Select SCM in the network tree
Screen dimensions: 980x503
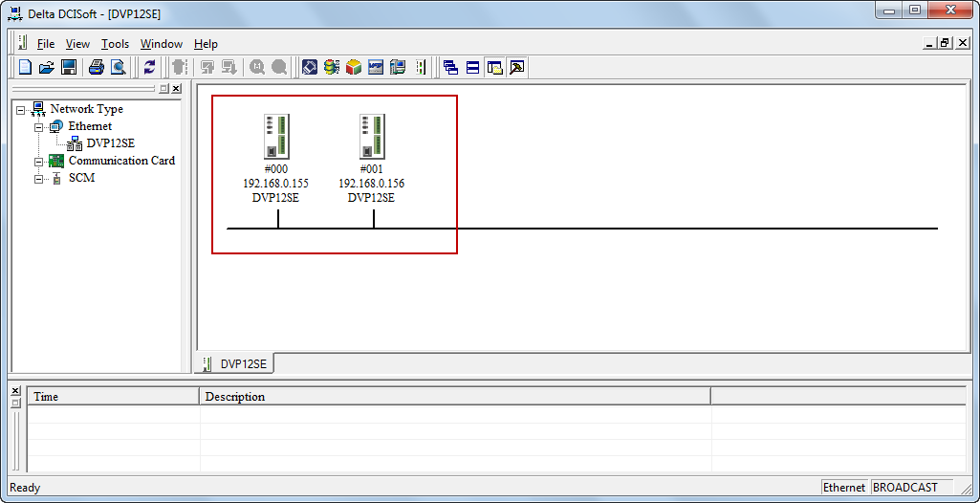pos(81,178)
